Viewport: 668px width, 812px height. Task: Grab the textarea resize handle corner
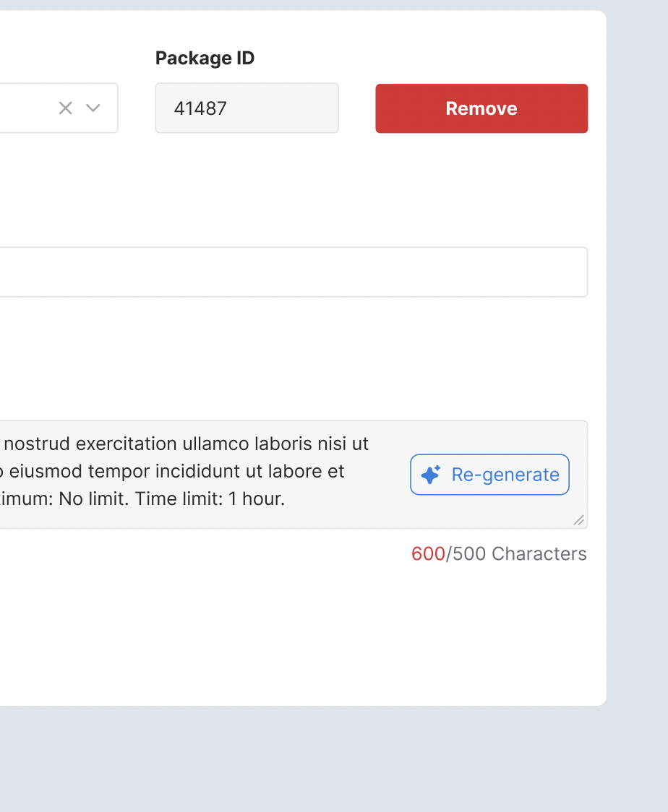pos(578,520)
